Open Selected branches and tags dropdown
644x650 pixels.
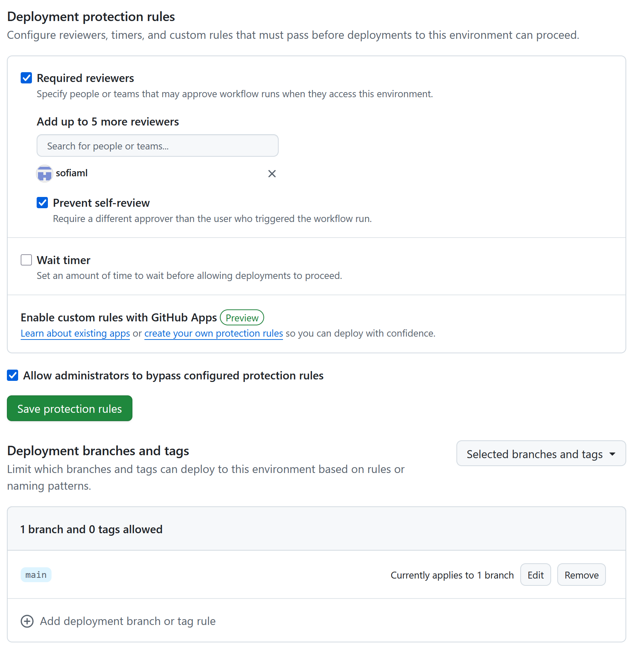[x=541, y=454]
